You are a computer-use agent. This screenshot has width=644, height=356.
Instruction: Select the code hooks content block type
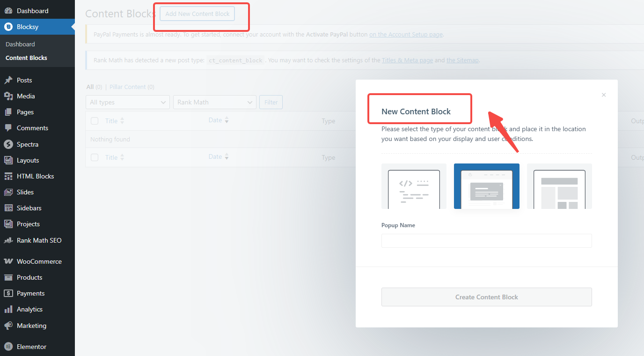(x=414, y=186)
